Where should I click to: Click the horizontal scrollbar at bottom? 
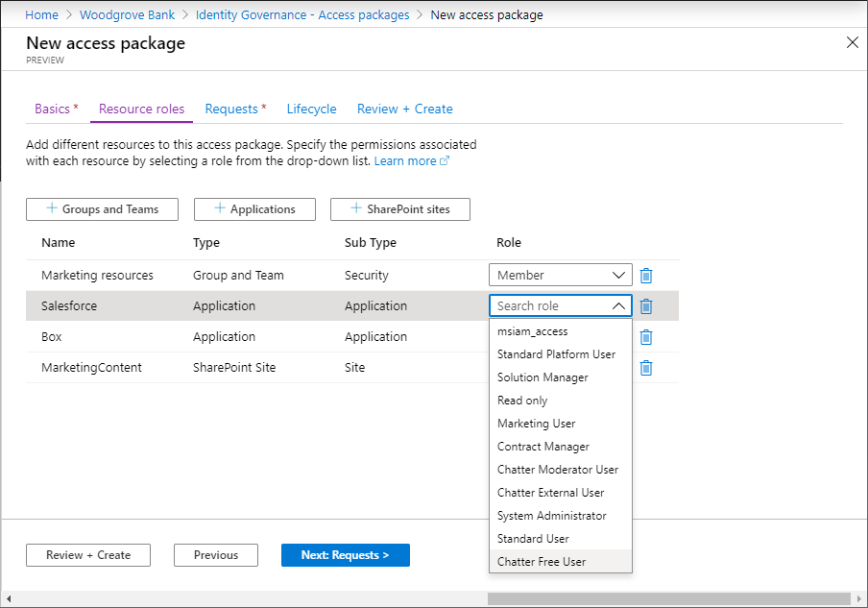tap(668, 598)
